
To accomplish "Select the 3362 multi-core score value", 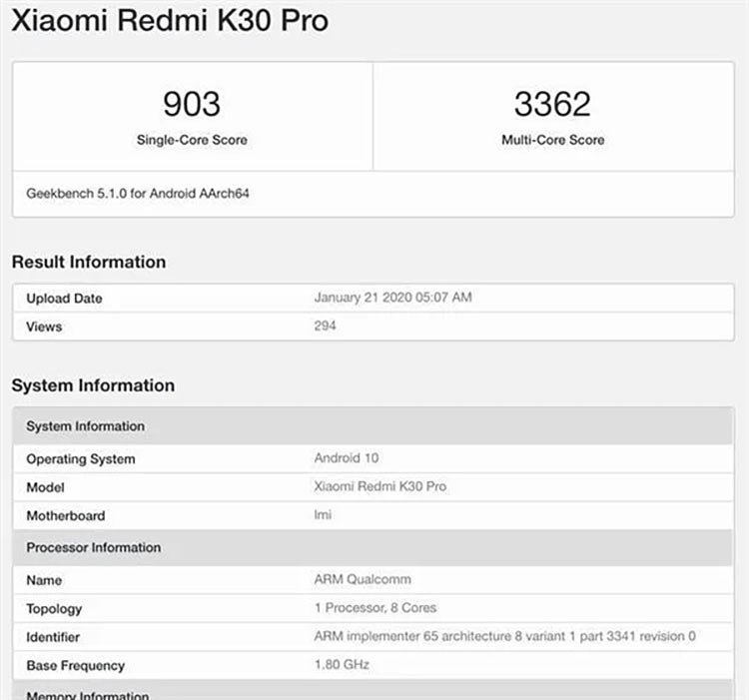I will [552, 104].
